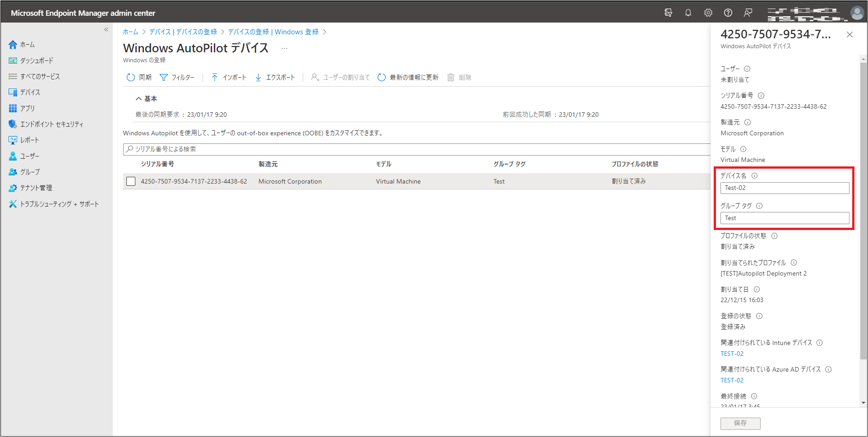Click info icon next to 関連付けられている Azure AD デバイス
Screen dimensions: 868x437
point(828,369)
